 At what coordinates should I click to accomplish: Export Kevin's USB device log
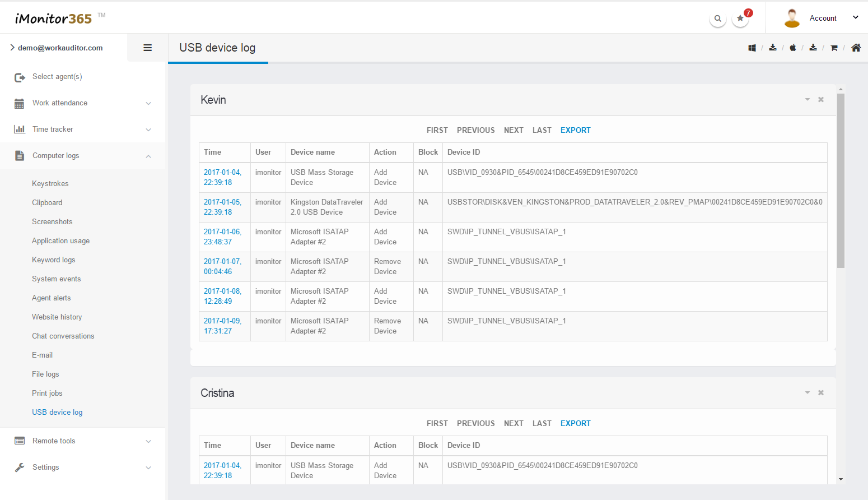tap(575, 130)
